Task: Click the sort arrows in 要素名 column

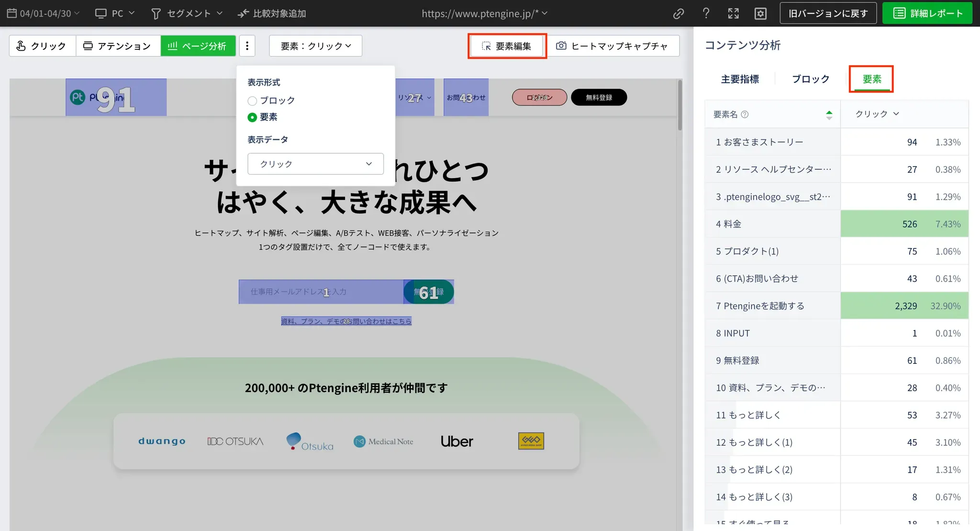Action: tap(829, 114)
